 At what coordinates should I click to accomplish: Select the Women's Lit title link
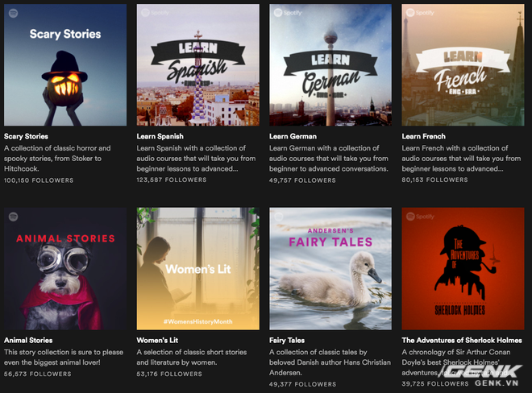pos(157,340)
